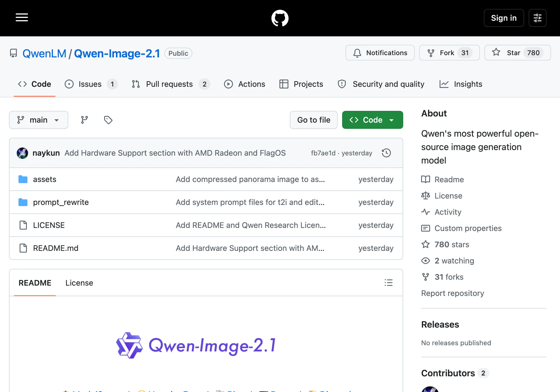Open the Contributors heading link
This screenshot has height=392, width=560.
[x=455, y=373]
